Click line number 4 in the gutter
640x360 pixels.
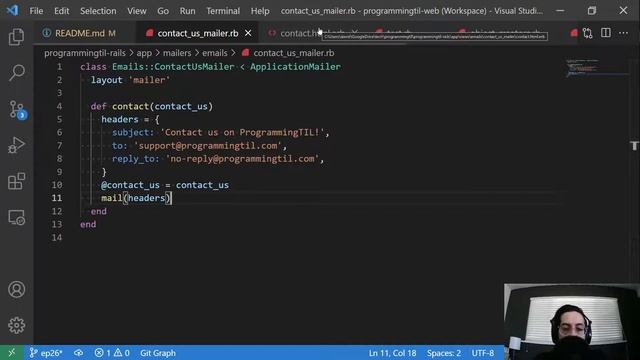tap(59, 106)
